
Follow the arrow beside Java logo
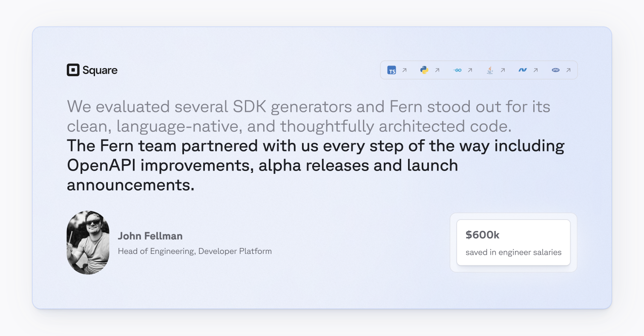pyautogui.click(x=503, y=70)
